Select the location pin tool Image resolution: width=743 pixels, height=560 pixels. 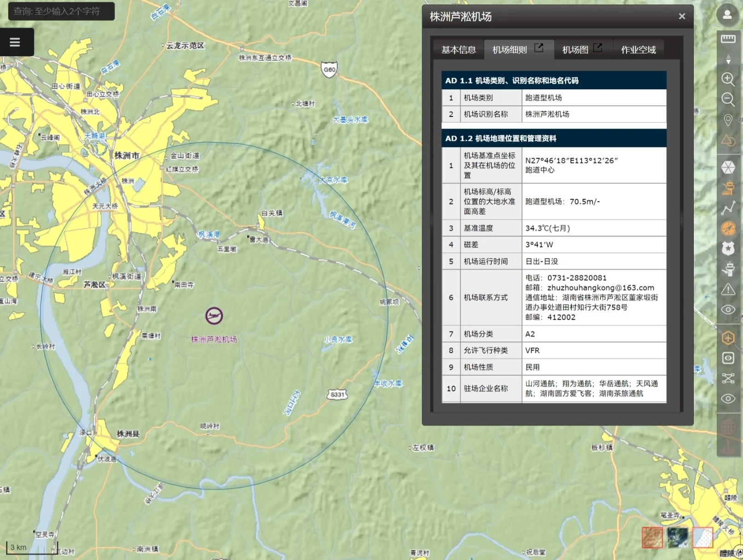click(x=728, y=120)
